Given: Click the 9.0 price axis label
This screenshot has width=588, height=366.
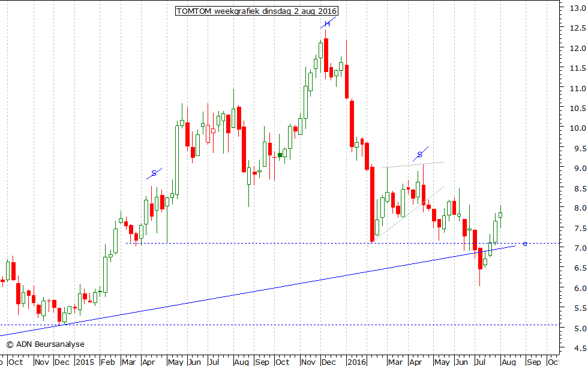Looking at the screenshot, I should [x=580, y=169].
